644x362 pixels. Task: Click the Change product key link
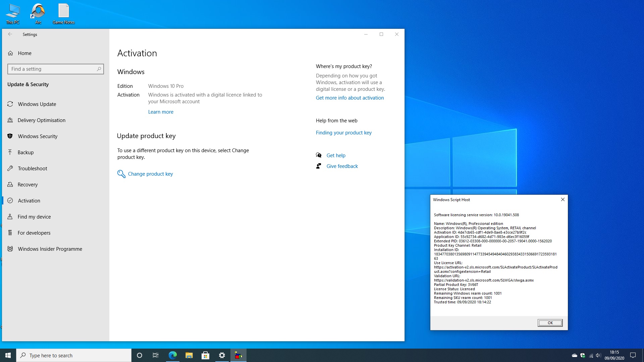point(150,174)
